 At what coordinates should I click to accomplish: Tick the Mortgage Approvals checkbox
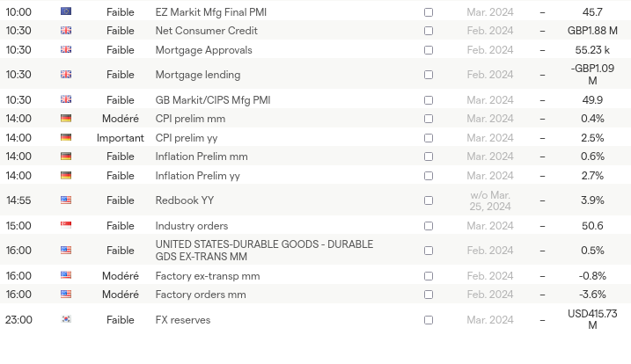[x=429, y=50]
